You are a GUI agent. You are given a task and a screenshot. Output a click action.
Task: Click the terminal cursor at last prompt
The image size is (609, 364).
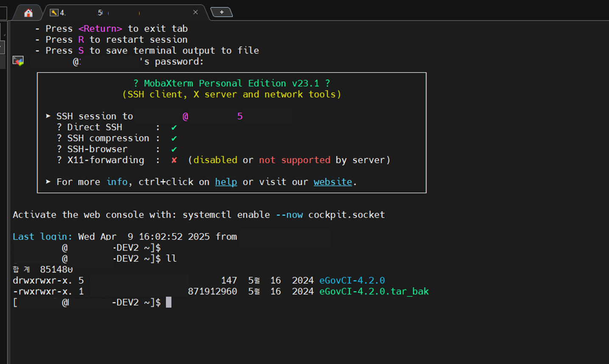pyautogui.click(x=169, y=302)
